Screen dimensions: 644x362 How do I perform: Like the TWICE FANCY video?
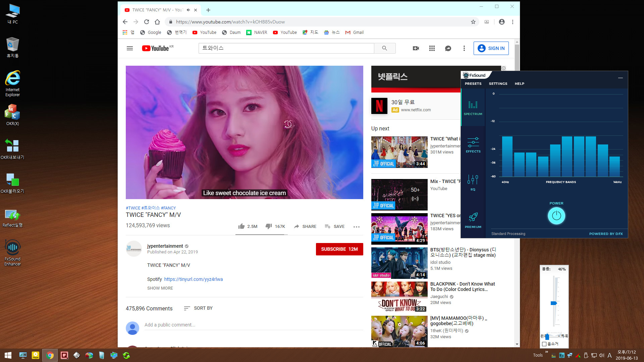click(248, 227)
